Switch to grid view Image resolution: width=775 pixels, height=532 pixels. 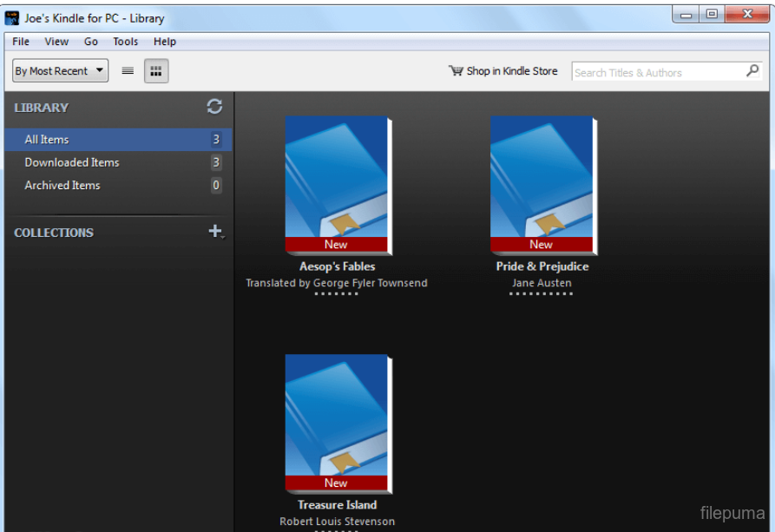155,70
